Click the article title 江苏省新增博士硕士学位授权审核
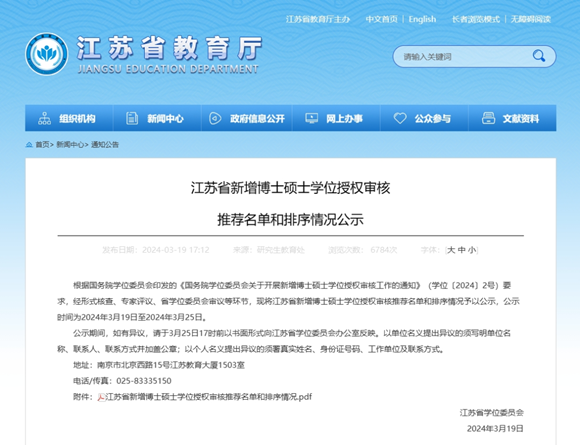Screen dimensions: 580x445 pos(290,188)
